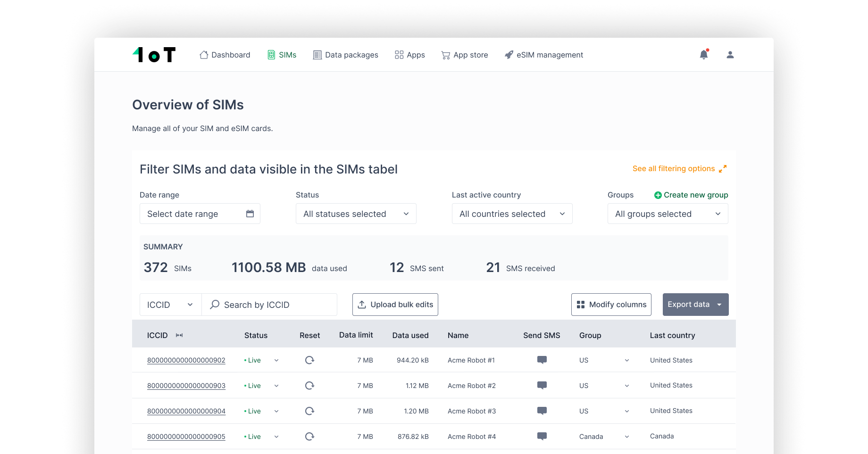Reset SIM ending in 905
This screenshot has height=454, width=868.
(x=309, y=437)
